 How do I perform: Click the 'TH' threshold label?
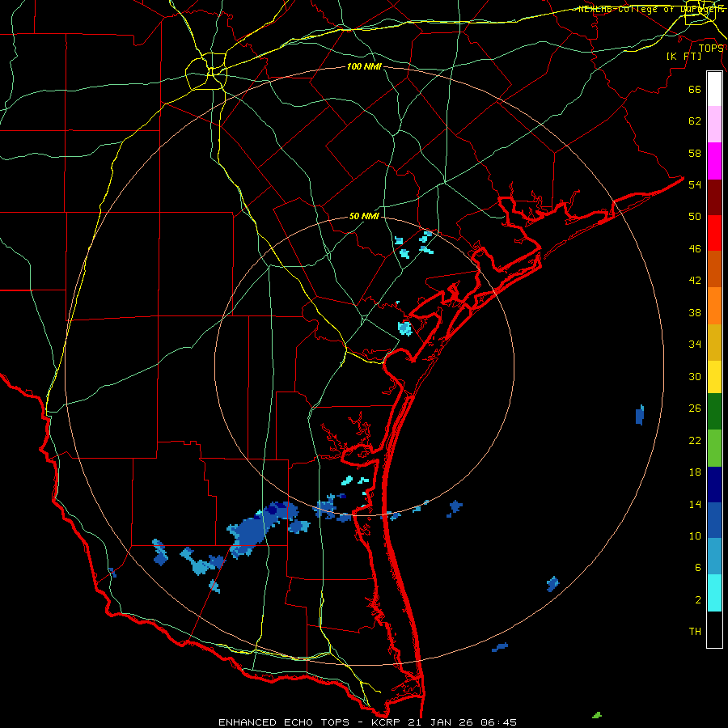[695, 632]
